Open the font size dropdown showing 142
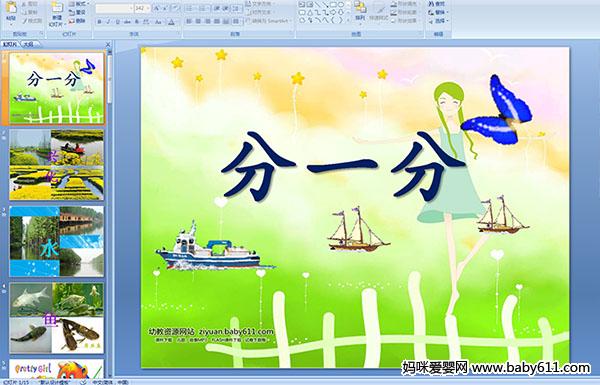600x385 pixels. coord(142,8)
